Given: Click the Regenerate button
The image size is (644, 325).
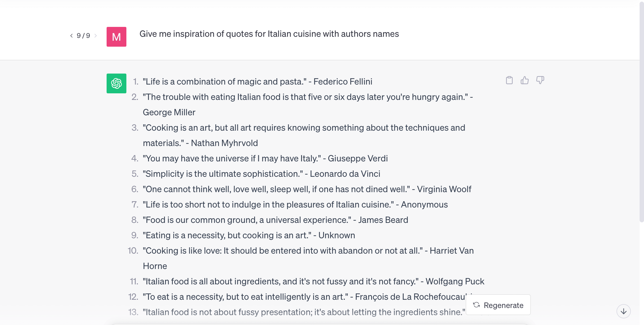Looking at the screenshot, I should tap(498, 305).
